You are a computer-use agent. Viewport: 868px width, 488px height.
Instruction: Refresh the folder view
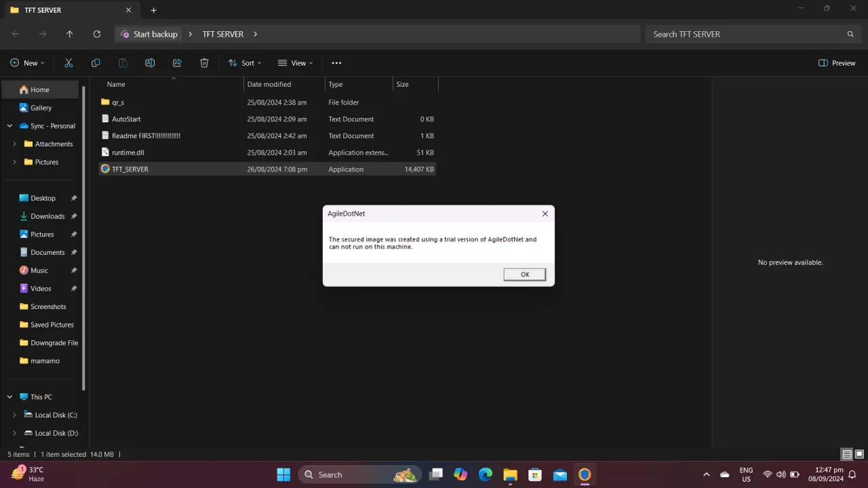point(97,34)
